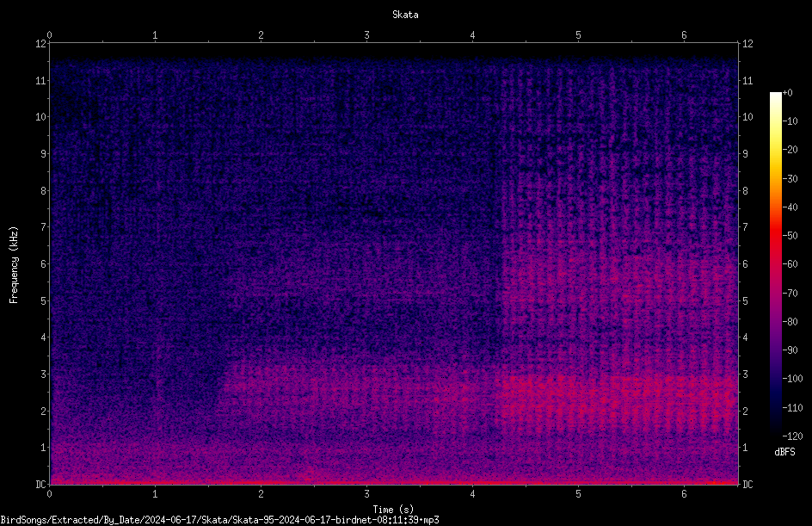Viewport: 812px width, 526px height.
Task: Click the 1 second marker on bottom axis
Action: click(x=155, y=494)
